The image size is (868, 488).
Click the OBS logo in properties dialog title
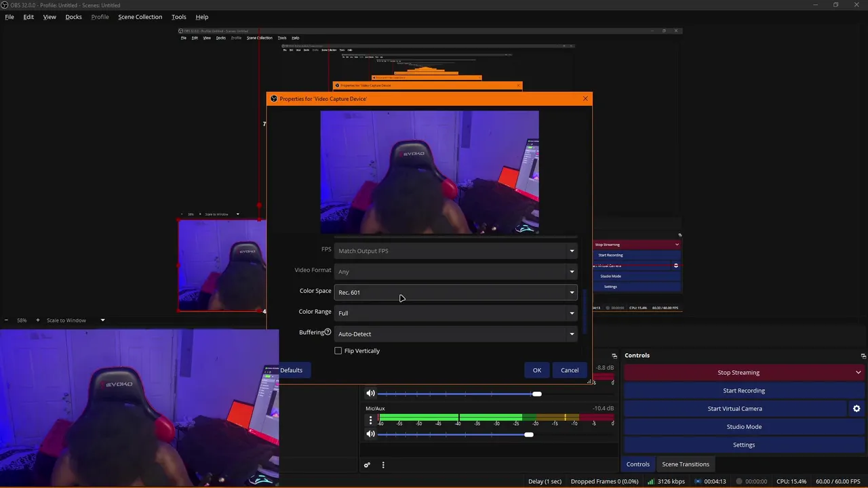tap(274, 99)
